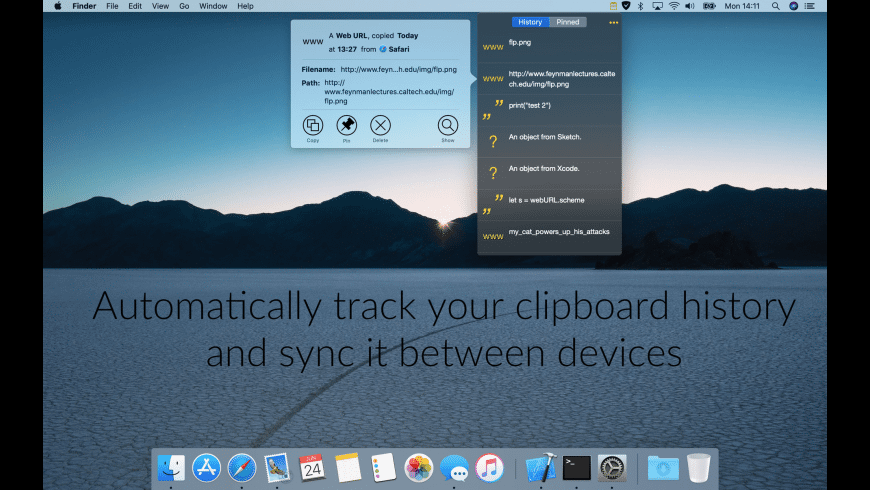Click the shield icon in the menu bar
The width and height of the screenshot is (870, 490).
(626, 6)
